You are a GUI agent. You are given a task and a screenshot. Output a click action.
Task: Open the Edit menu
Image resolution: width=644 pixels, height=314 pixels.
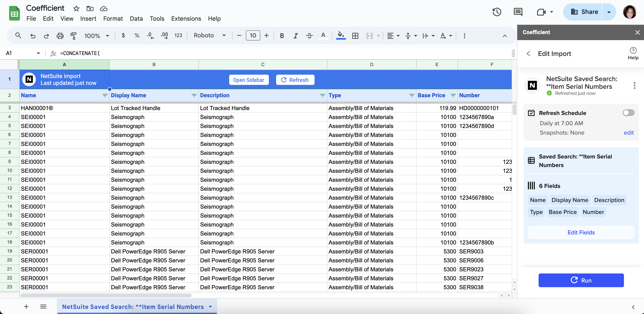click(x=48, y=19)
